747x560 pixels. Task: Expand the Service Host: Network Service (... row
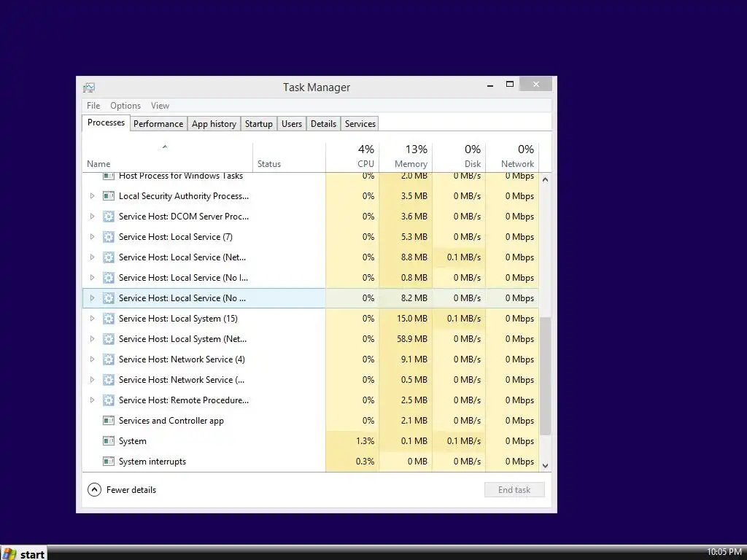(x=92, y=380)
